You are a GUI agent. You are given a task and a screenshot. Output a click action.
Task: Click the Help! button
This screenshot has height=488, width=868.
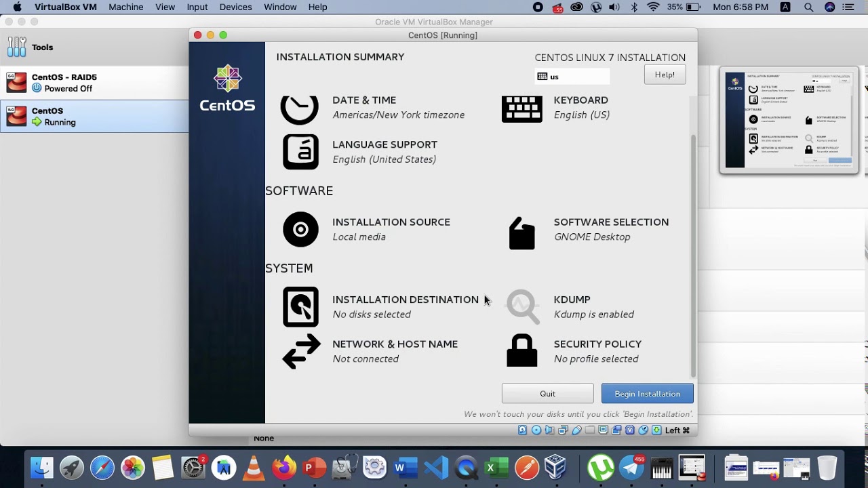pyautogui.click(x=665, y=75)
